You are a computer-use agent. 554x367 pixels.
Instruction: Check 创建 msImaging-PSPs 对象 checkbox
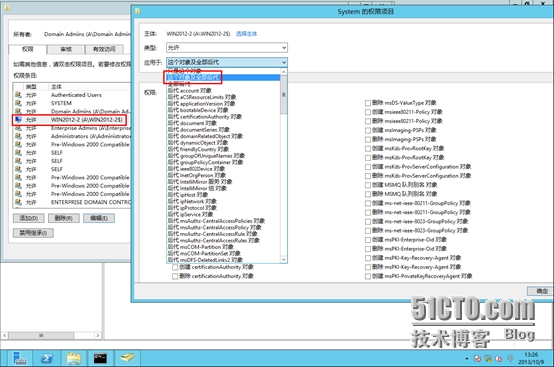368,130
